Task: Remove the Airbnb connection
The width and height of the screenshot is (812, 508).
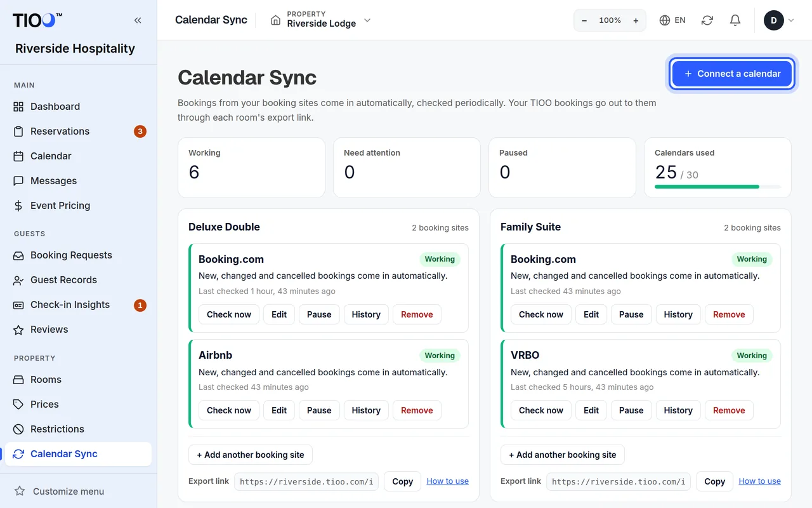Action: click(x=417, y=410)
